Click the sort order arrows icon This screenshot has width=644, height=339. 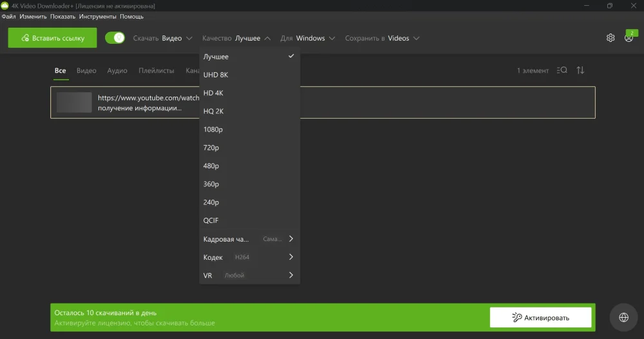[x=580, y=70]
